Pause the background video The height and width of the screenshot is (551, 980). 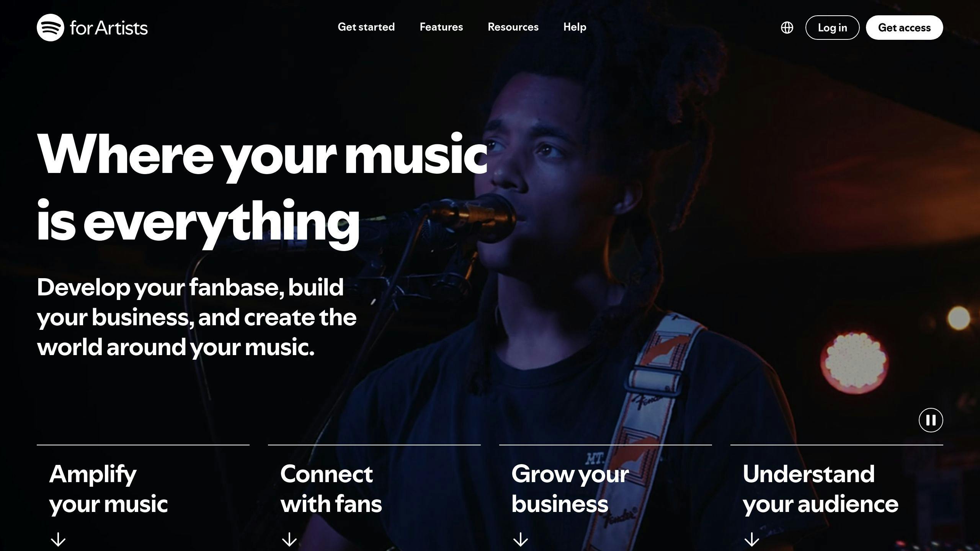pos(931,420)
